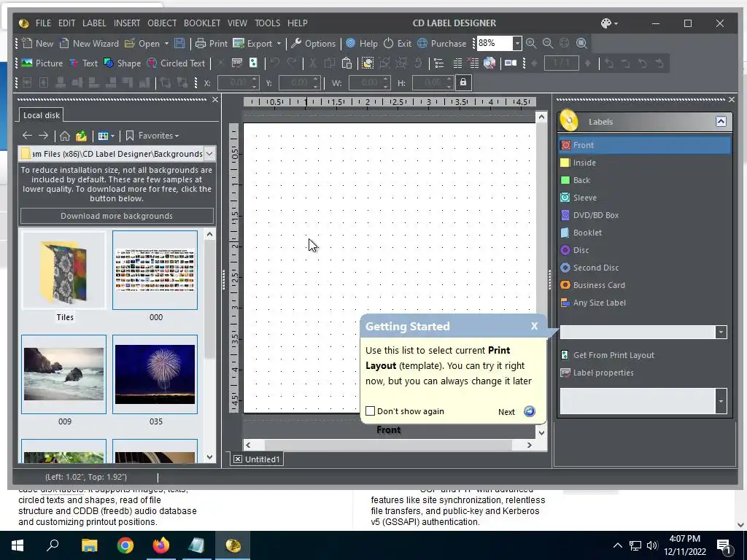The image size is (747, 560).
Task: Open the FILE menu
Action: coord(43,23)
